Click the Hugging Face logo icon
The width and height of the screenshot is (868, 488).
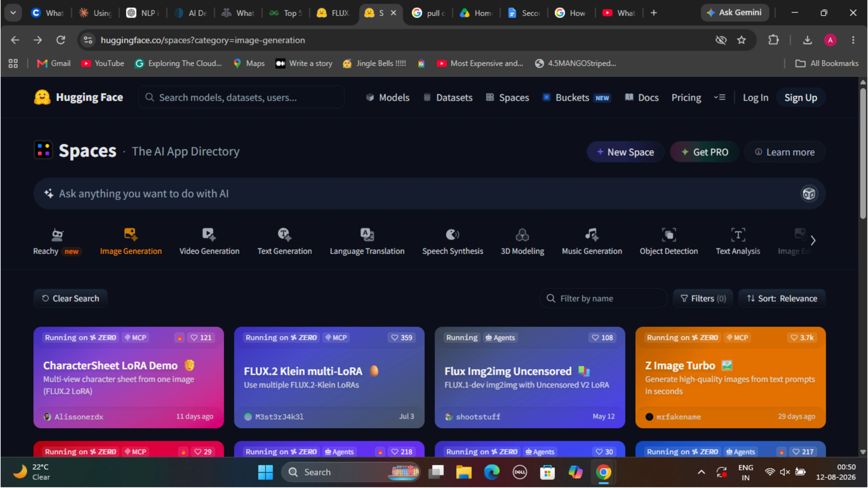(42, 97)
